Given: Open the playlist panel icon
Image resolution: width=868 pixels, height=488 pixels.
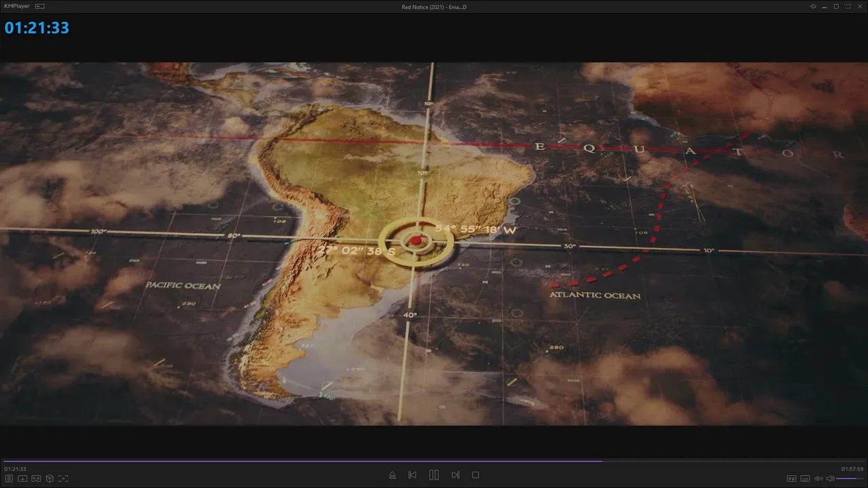Looking at the screenshot, I should [x=9, y=479].
